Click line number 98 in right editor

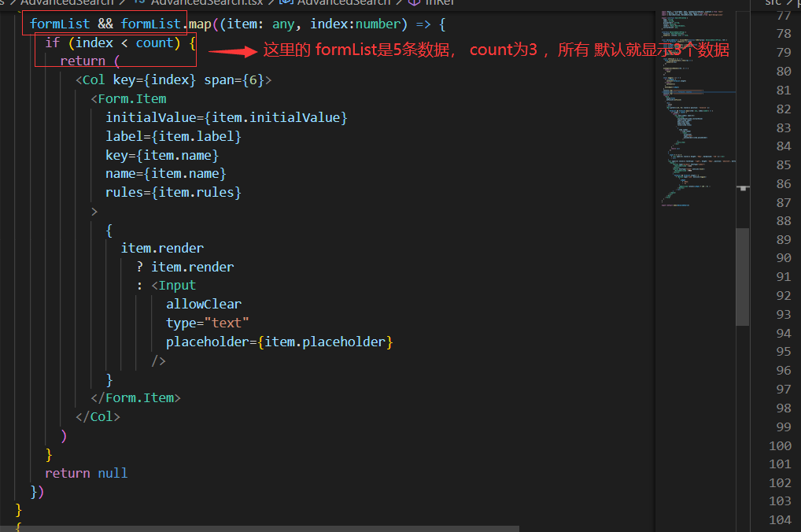tap(784, 408)
